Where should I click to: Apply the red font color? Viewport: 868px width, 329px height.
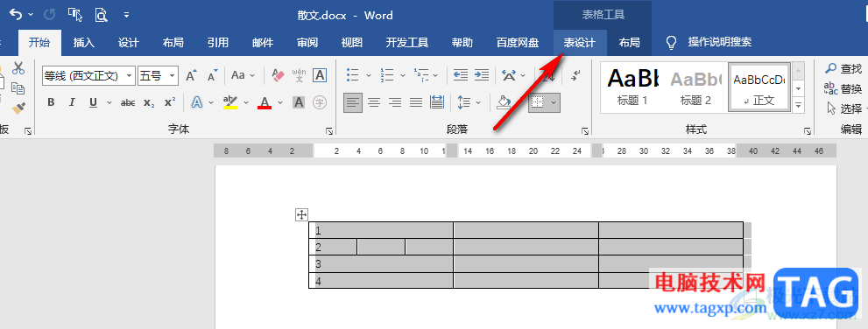[x=265, y=102]
